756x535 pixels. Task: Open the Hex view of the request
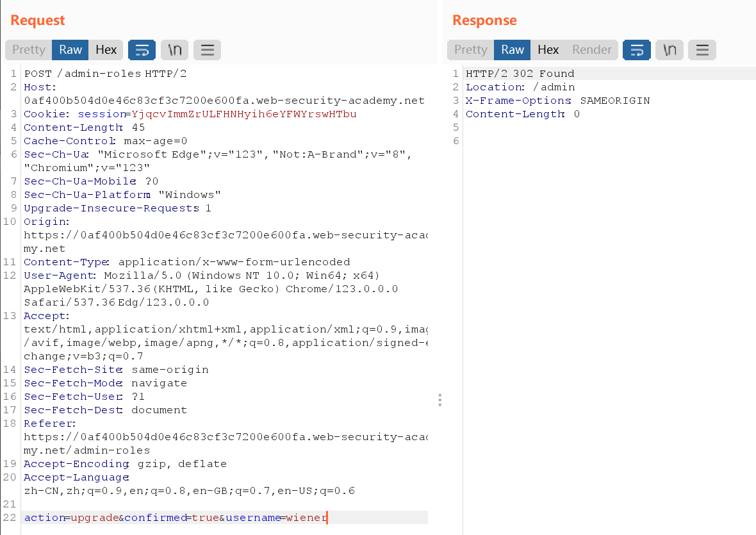coord(106,50)
